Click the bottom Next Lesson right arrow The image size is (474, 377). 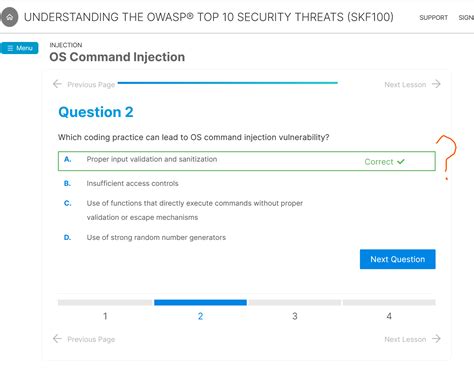[x=436, y=339]
